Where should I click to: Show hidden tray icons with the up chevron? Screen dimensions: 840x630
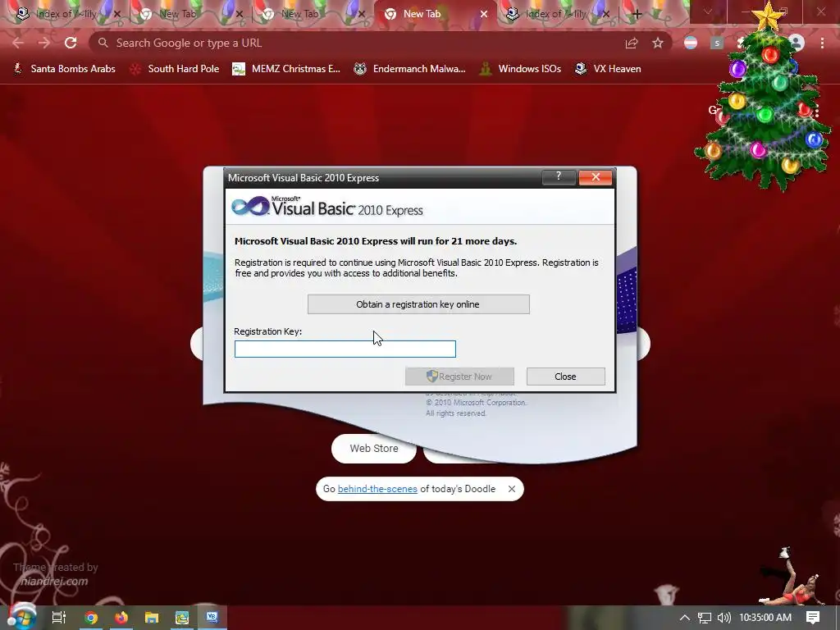[685, 618]
